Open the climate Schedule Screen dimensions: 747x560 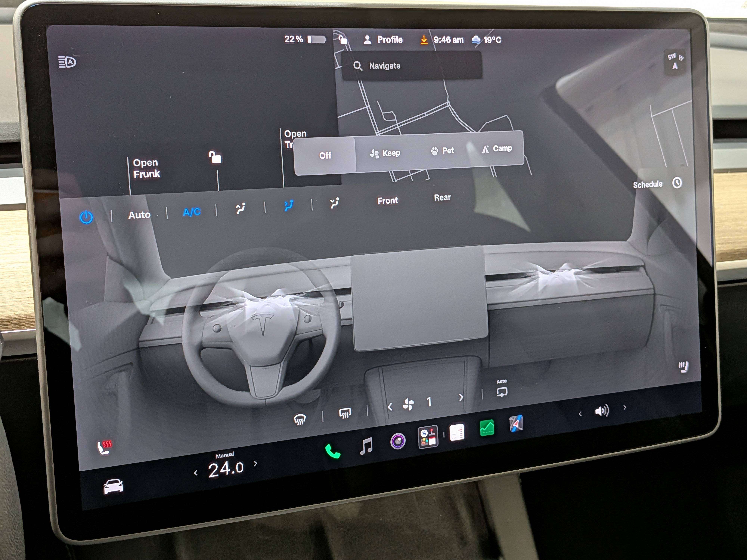657,184
